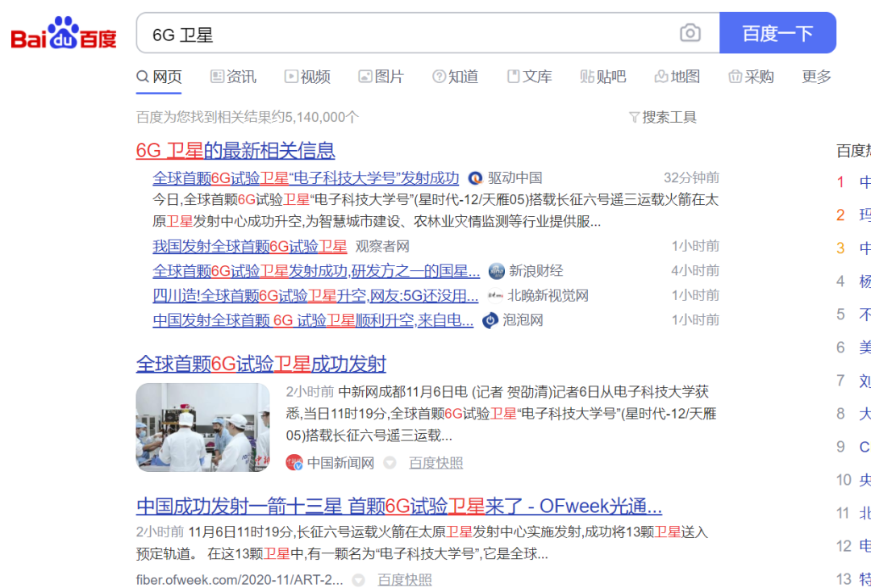Click the 文库 tab document icon

pos(513,76)
